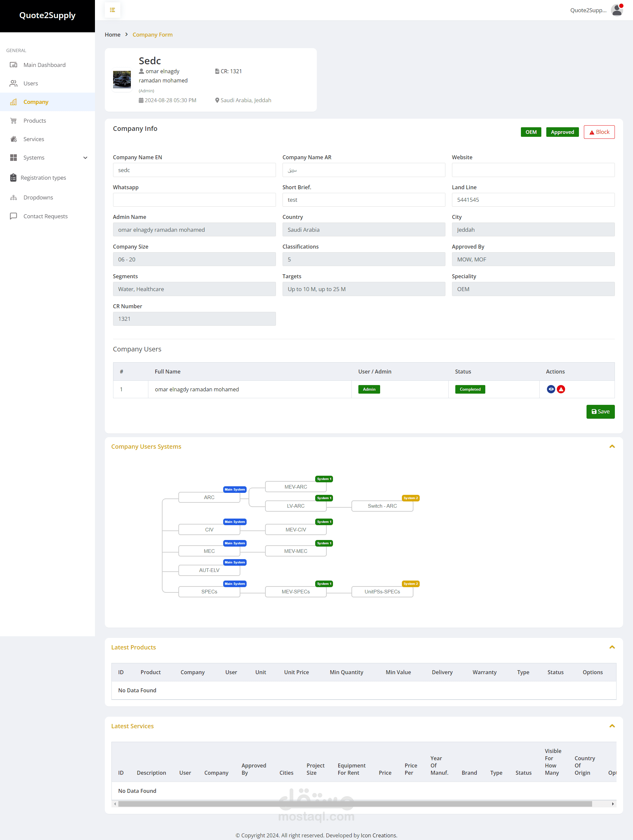
Task: Open the Dropdowns sidebar menu item
Action: point(38,197)
